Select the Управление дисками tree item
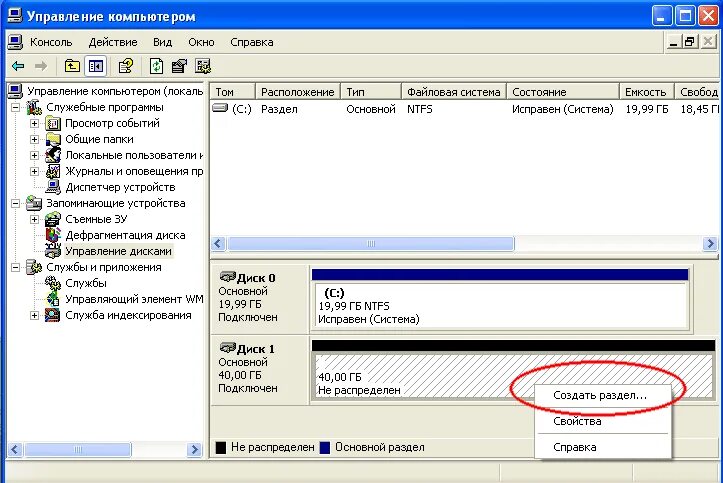The width and height of the screenshot is (723, 483). [119, 251]
